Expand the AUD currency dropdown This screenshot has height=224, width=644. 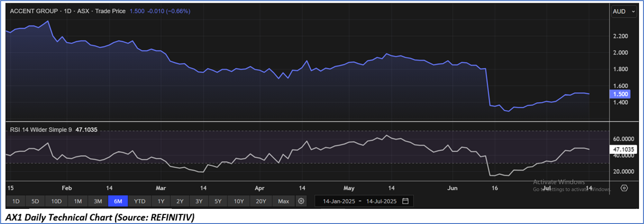tap(624, 12)
